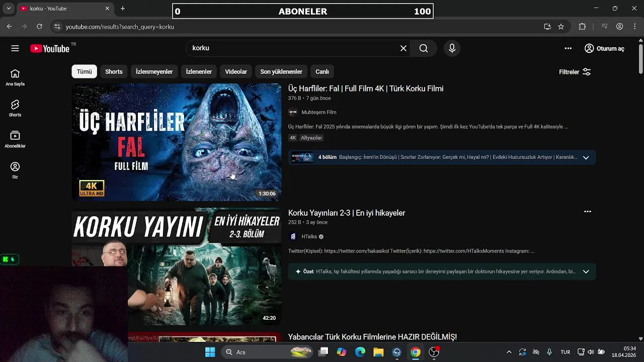This screenshot has width=644, height=362.
Task: Open Chrome three-dot menu
Action: [634, 27]
